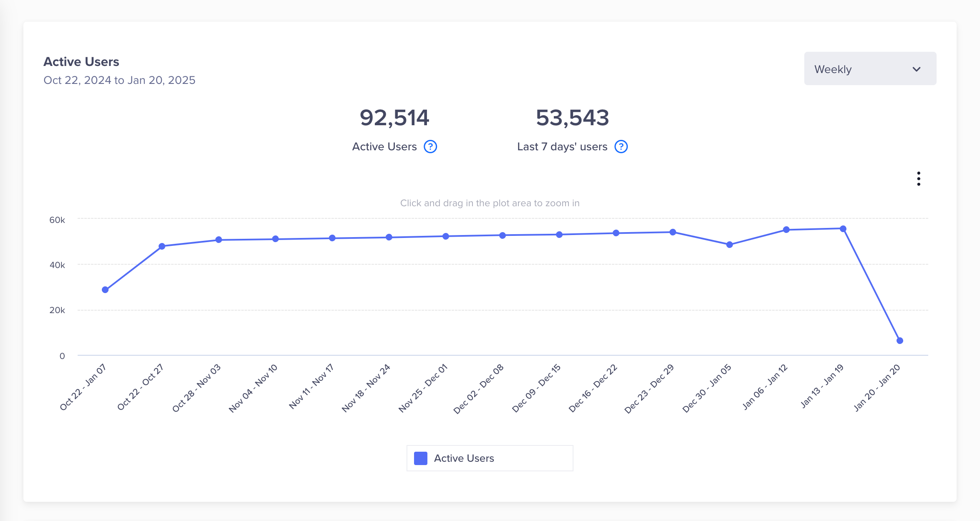980x521 pixels.
Task: Click the Dec 09 - Dec 15 data point
Action: pos(559,235)
